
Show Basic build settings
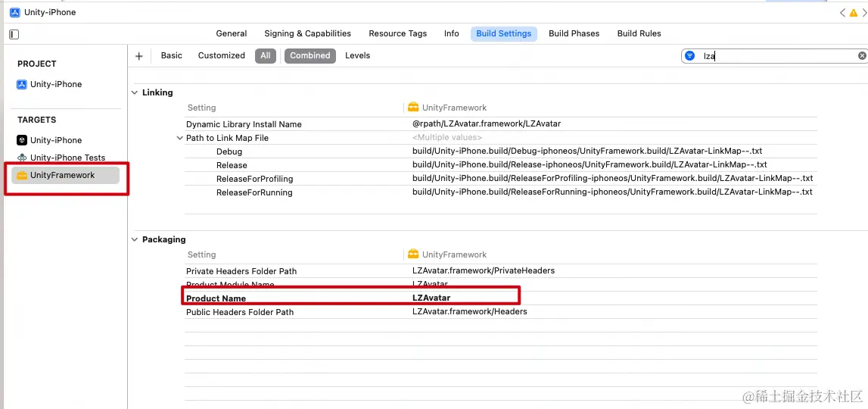[x=172, y=55]
